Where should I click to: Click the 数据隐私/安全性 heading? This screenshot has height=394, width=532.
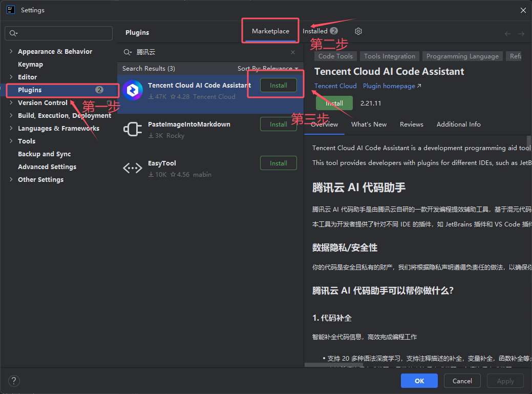click(x=345, y=248)
